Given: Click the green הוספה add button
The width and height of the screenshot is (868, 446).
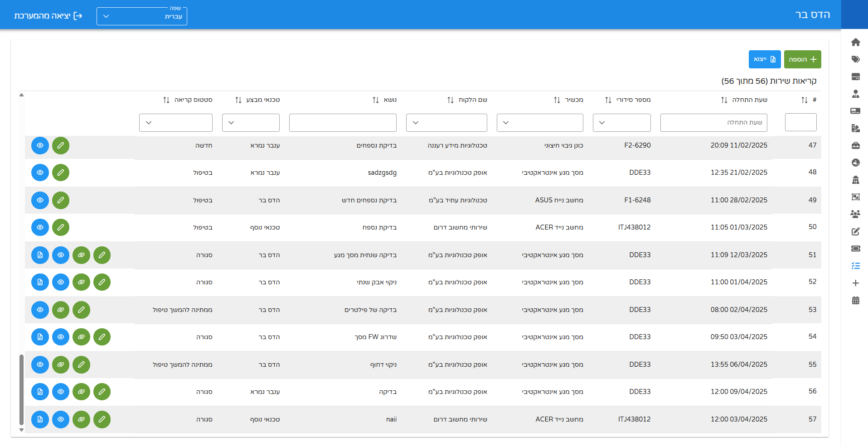Looking at the screenshot, I should click(803, 59).
